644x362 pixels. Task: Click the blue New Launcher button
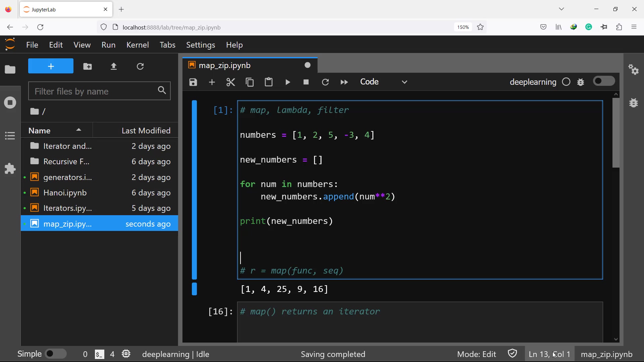click(x=51, y=66)
